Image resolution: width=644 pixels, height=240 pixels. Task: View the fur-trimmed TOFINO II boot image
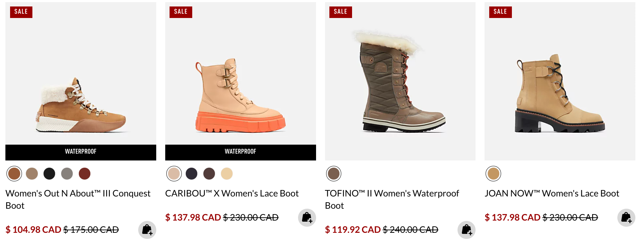pos(400,81)
